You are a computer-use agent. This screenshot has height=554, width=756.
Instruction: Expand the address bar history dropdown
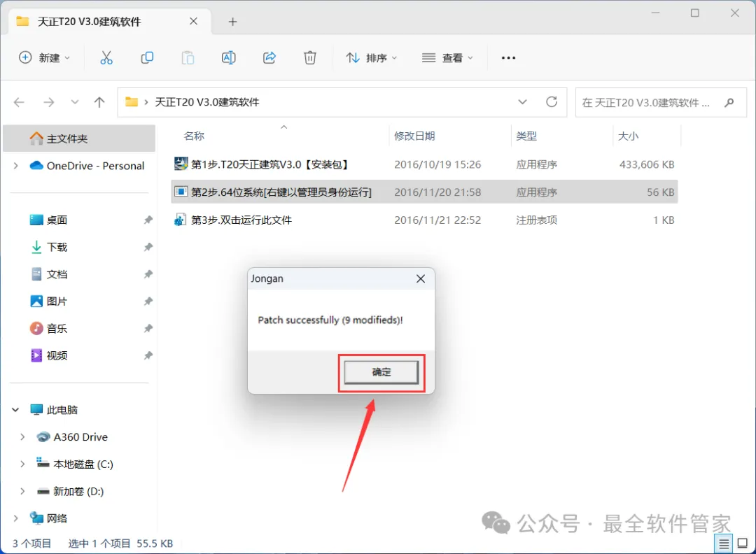pyautogui.click(x=522, y=102)
